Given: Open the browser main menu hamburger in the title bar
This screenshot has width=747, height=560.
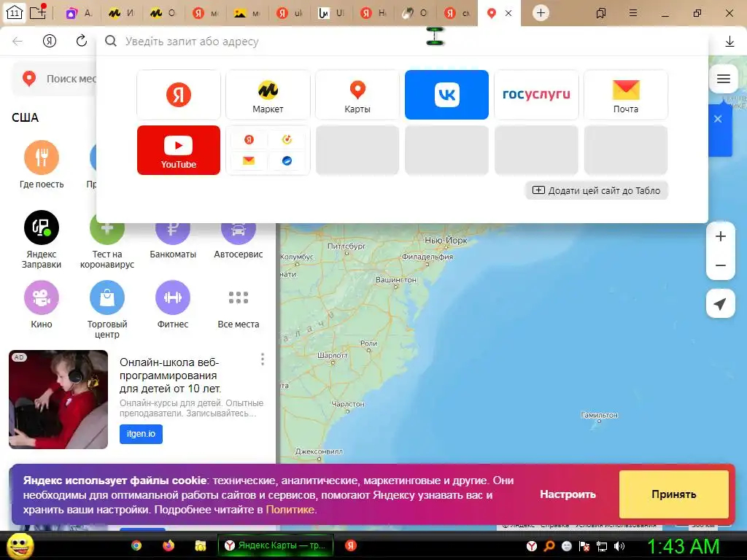Looking at the screenshot, I should click(x=632, y=13).
